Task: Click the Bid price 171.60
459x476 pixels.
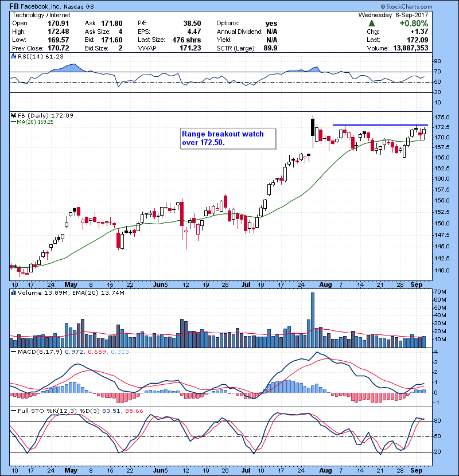Action: point(112,40)
